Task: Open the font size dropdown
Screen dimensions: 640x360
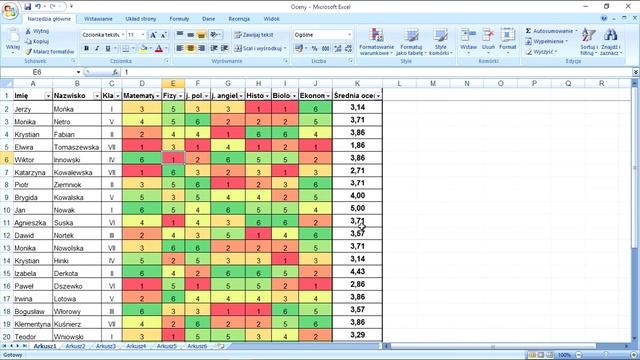Action: pyautogui.click(x=143, y=35)
